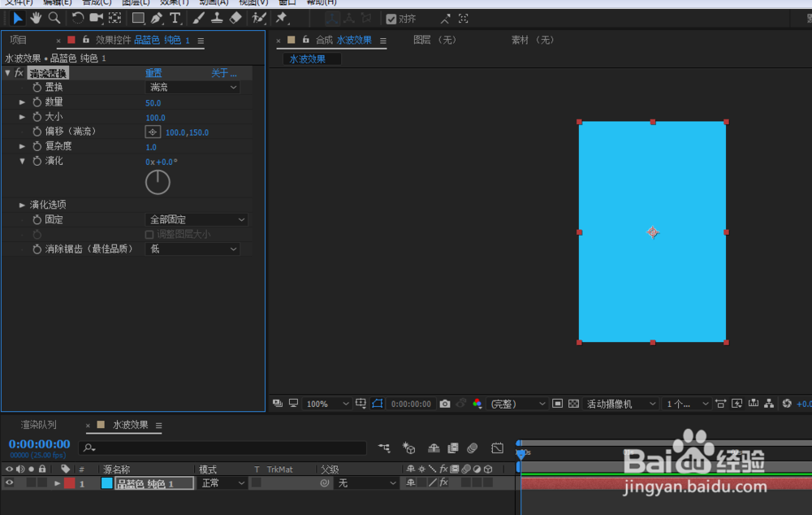Toggle the transparency grid icon

[x=573, y=404]
